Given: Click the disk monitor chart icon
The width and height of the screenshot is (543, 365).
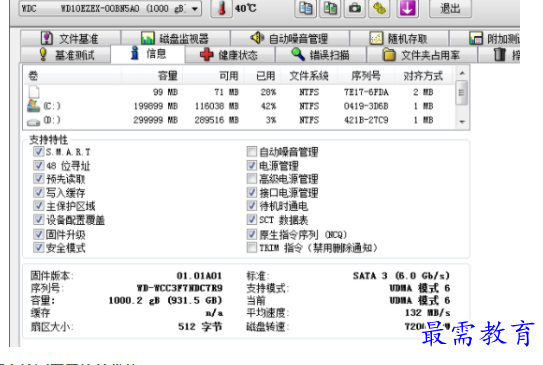Looking at the screenshot, I should 148,38.
